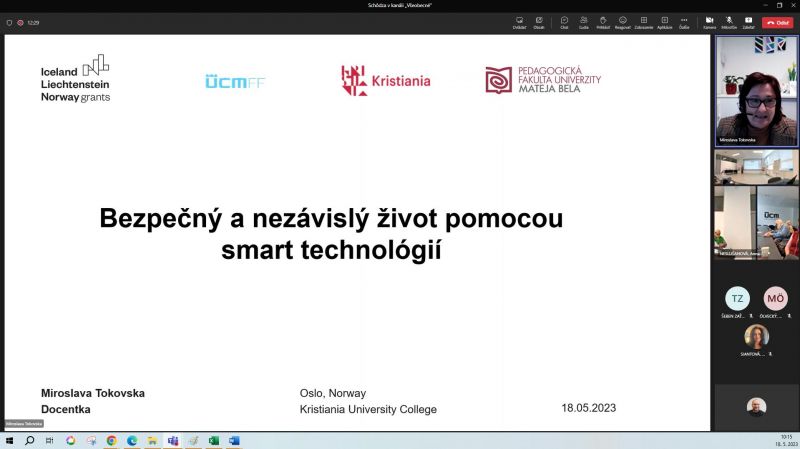The height and width of the screenshot is (449, 800).
Task: Raise your hand in the meeting
Action: [x=603, y=21]
